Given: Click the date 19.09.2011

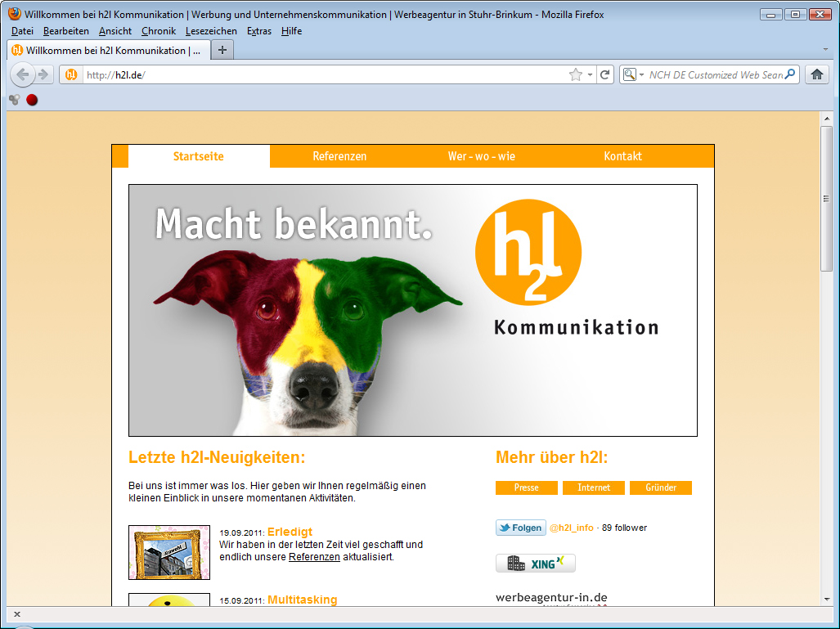Looking at the screenshot, I should [242, 532].
